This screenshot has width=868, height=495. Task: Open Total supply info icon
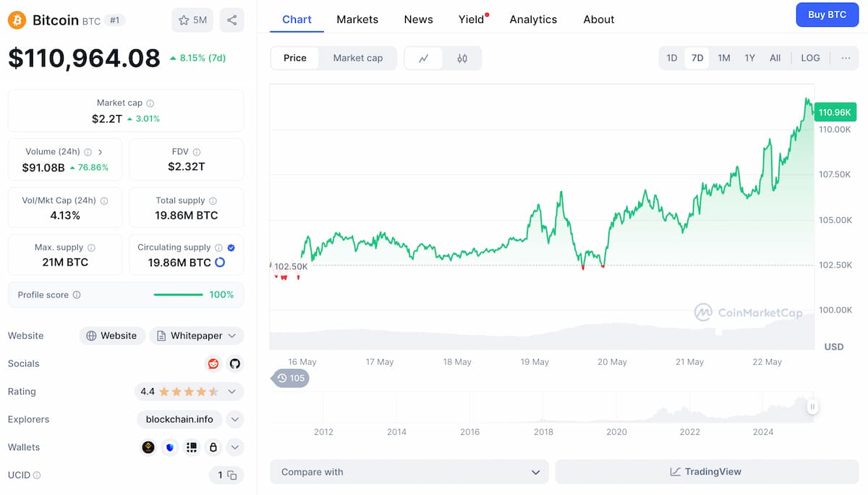coord(213,201)
